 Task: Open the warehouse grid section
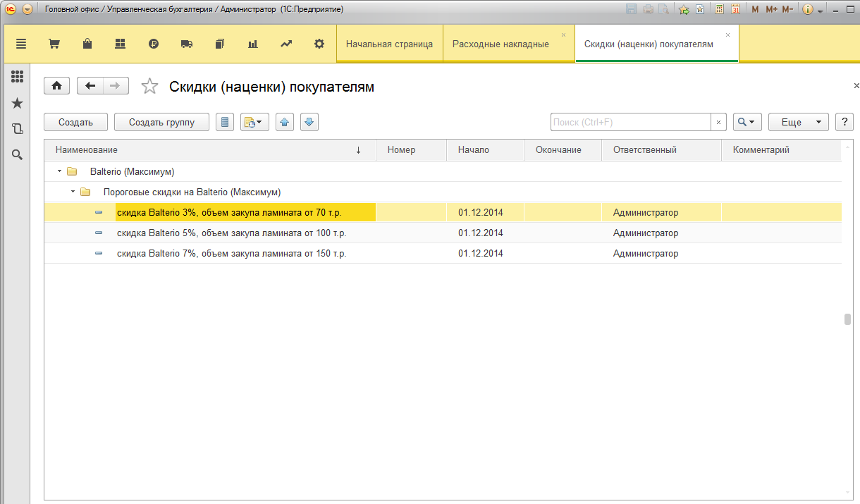120,44
